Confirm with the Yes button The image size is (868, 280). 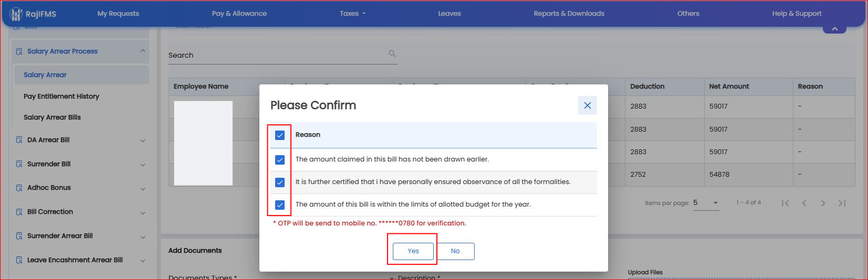(x=413, y=251)
